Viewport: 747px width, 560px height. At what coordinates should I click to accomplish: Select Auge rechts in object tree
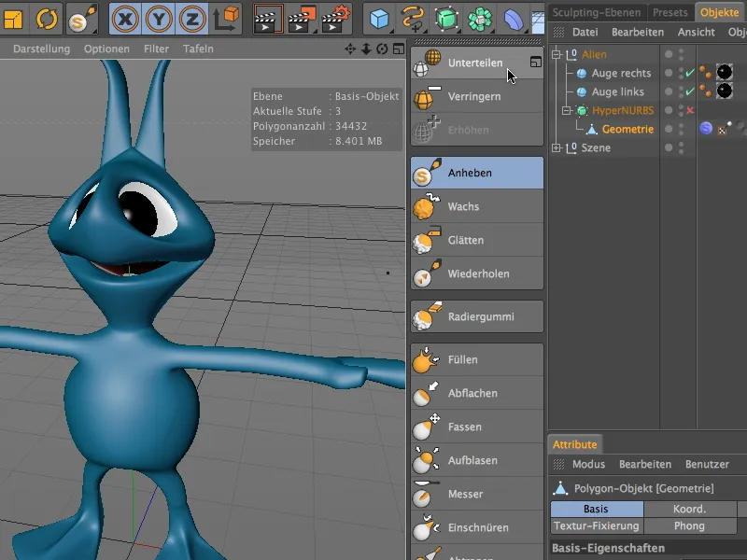click(x=621, y=74)
